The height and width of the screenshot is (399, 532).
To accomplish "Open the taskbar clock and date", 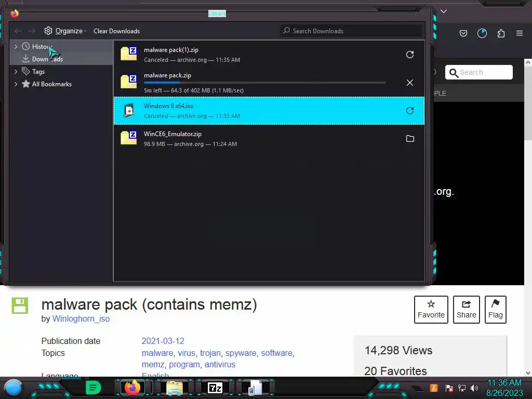I will point(504,388).
